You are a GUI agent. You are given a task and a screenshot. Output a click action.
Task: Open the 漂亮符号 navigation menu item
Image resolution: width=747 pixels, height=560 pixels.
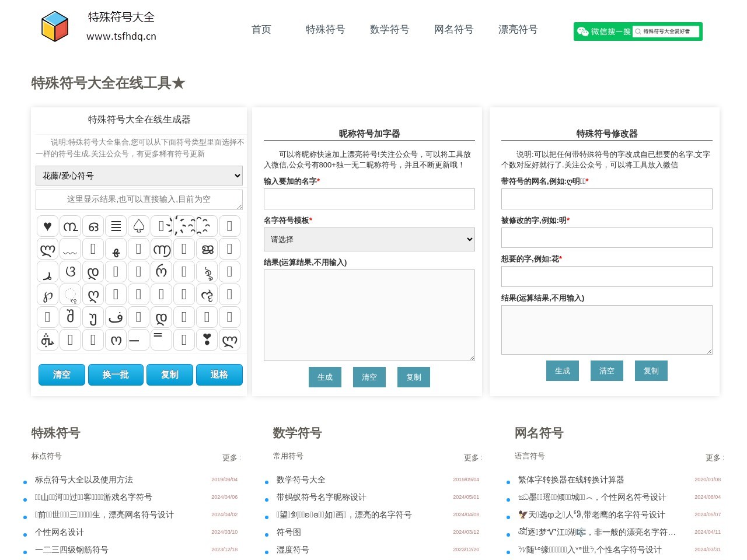pyautogui.click(x=517, y=30)
